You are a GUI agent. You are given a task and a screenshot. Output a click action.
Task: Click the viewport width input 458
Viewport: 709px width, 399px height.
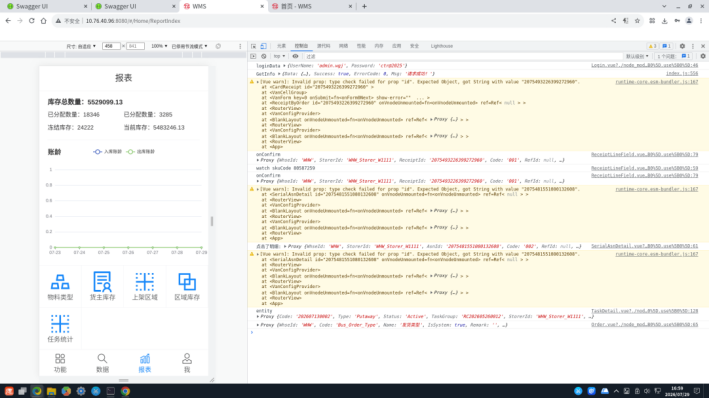pyautogui.click(x=111, y=46)
